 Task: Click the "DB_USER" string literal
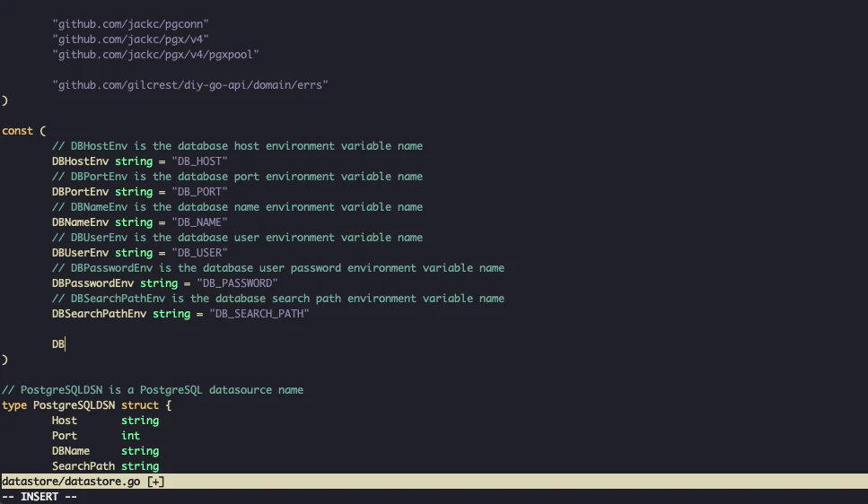coord(199,253)
